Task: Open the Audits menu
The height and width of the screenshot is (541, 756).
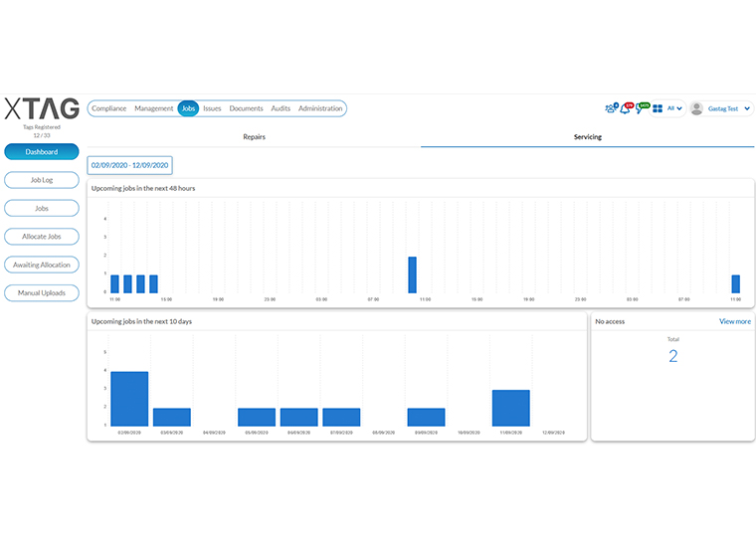Action: click(281, 108)
